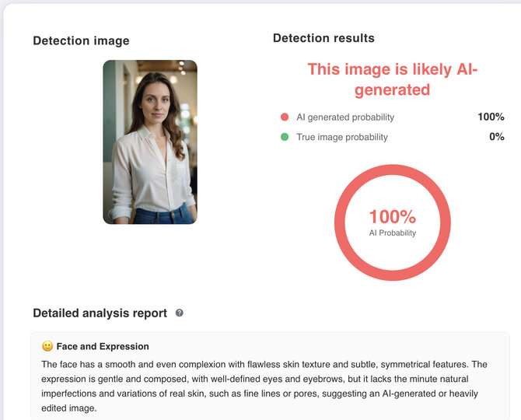Click the "AI Probability" label in chart
The height and width of the screenshot is (420, 521).
[392, 233]
